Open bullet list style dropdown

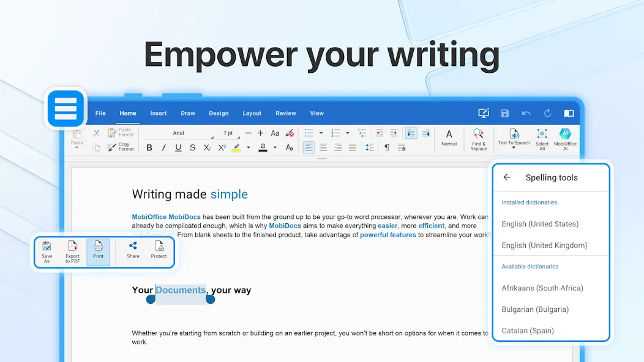click(321, 133)
